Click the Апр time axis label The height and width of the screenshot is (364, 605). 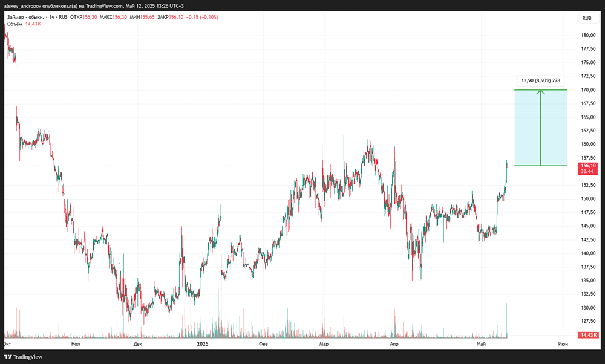394,344
